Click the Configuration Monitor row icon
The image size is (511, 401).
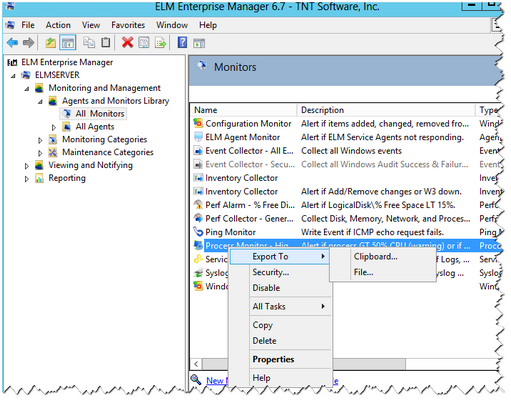point(198,123)
